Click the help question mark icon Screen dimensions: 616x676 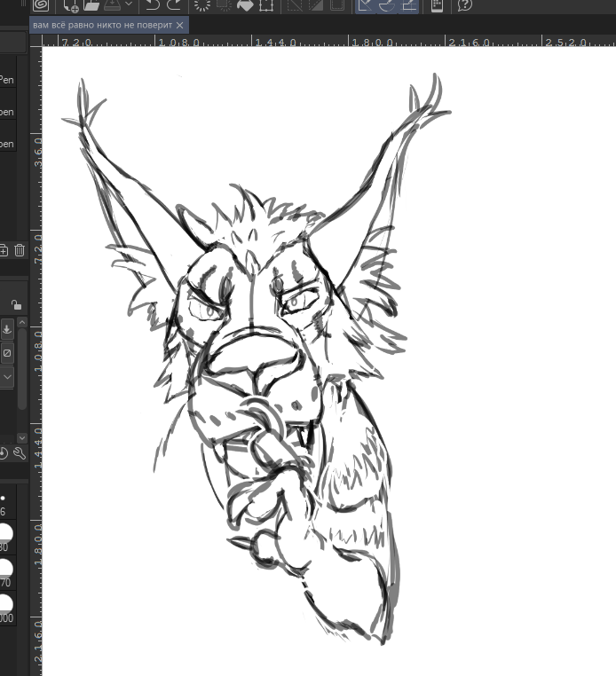[464, 4]
